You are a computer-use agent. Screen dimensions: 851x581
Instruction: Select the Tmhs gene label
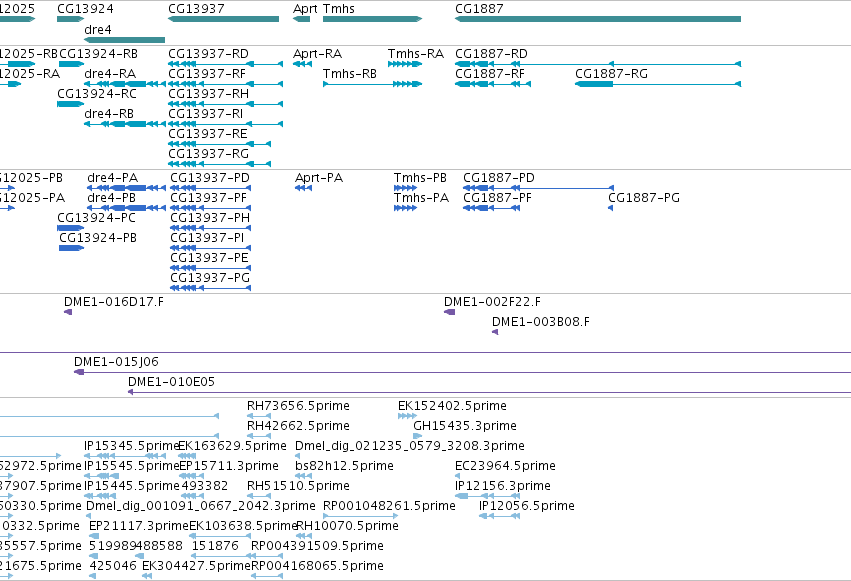pos(339,9)
